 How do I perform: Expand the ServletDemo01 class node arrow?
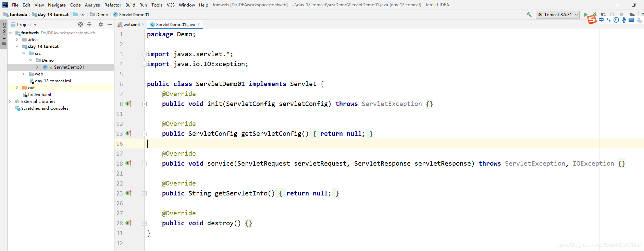37,67
